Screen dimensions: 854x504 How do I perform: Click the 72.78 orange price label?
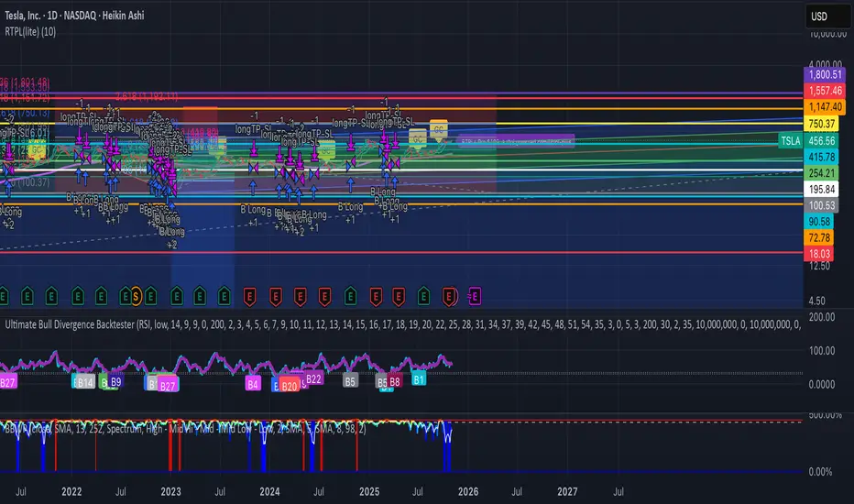[818, 237]
